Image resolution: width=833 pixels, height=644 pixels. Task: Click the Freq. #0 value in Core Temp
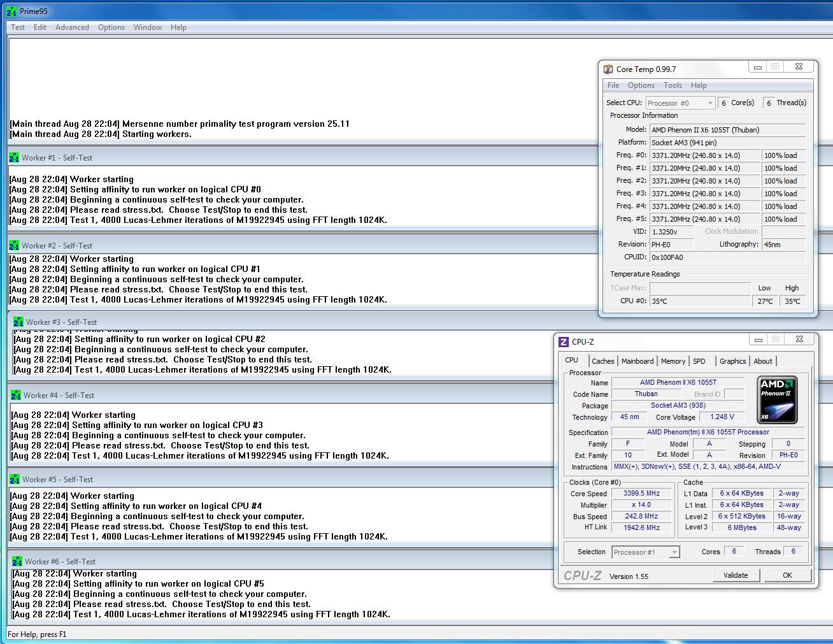tap(704, 155)
